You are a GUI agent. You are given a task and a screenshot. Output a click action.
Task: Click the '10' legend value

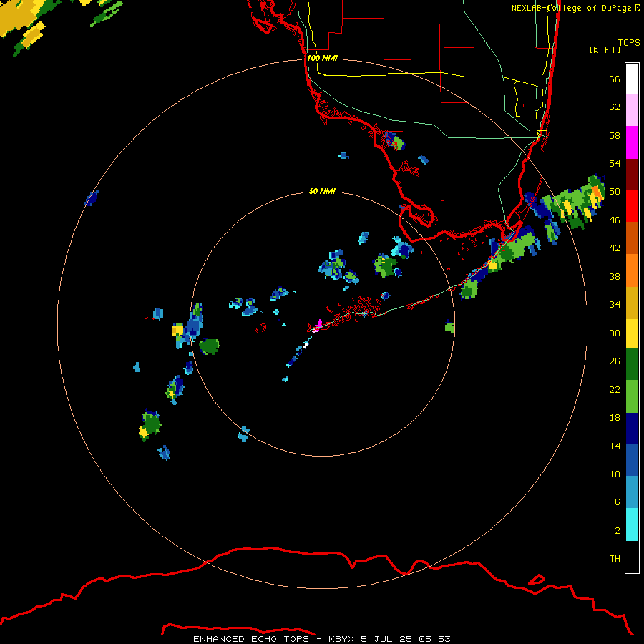click(x=615, y=474)
